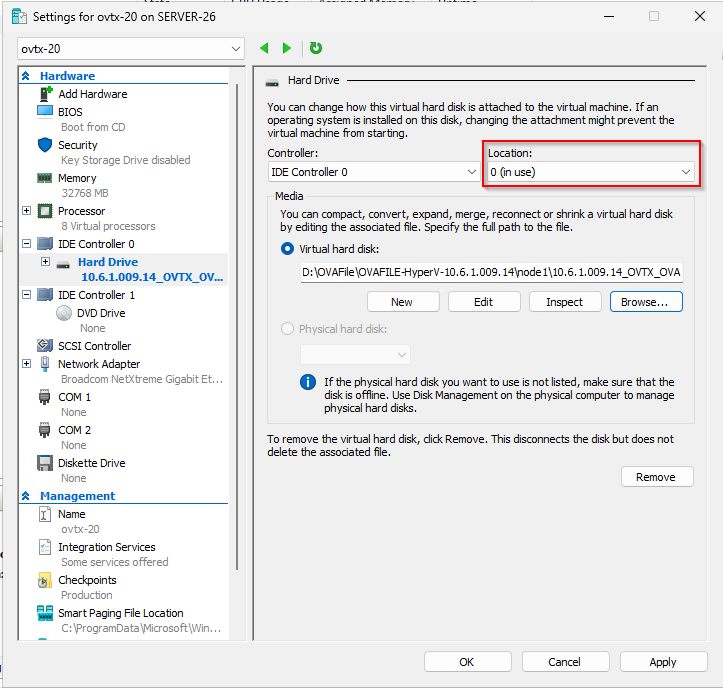Screen dimensions: 723x689
Task: Click the Cancel button
Action: [x=565, y=662]
